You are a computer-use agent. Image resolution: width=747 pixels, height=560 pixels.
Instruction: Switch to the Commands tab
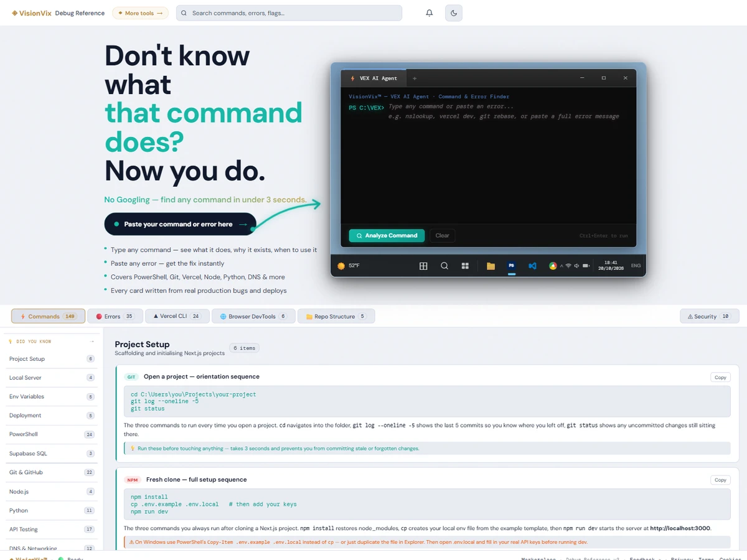[x=48, y=316]
